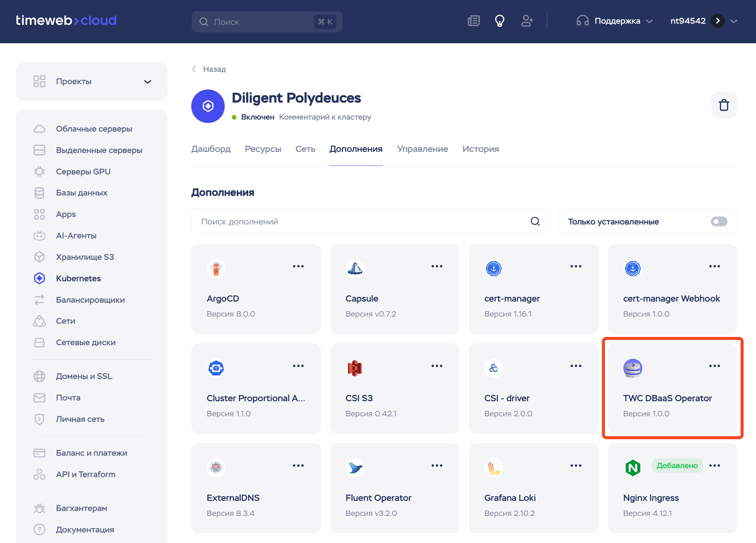Click the TWC DBaaS Operator database icon
Image resolution: width=756 pixels, height=543 pixels.
[632, 368]
